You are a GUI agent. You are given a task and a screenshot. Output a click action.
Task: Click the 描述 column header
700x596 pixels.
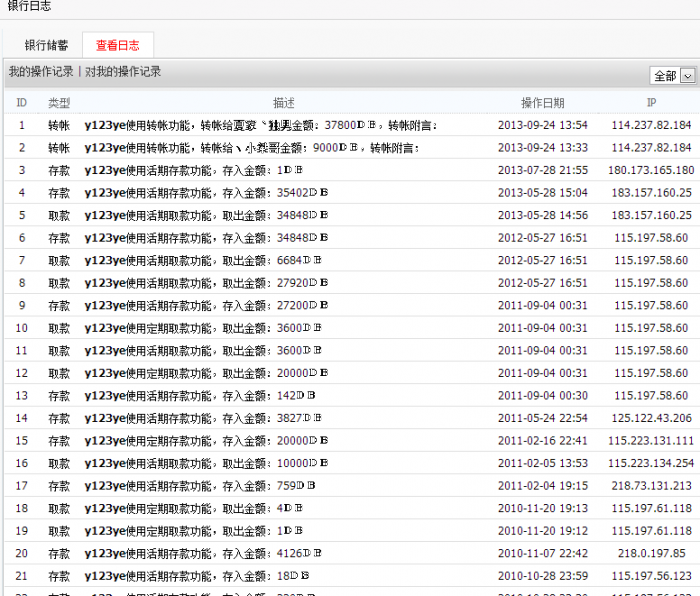283,103
